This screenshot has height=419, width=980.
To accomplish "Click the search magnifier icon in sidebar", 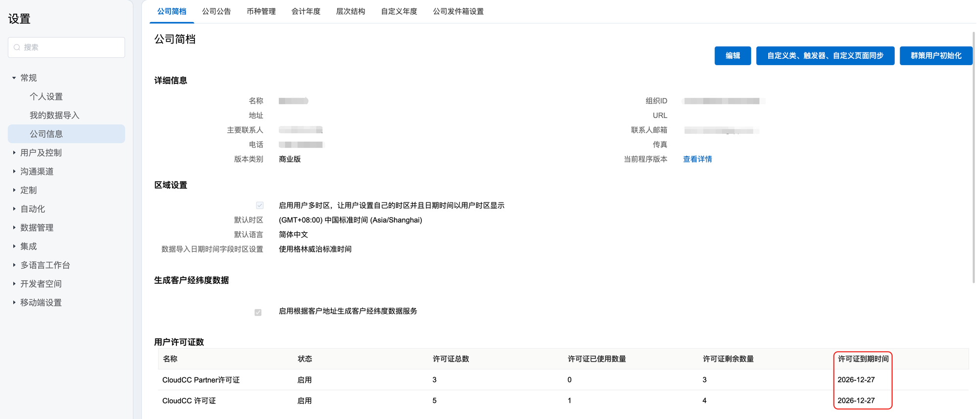I will pyautogui.click(x=17, y=48).
